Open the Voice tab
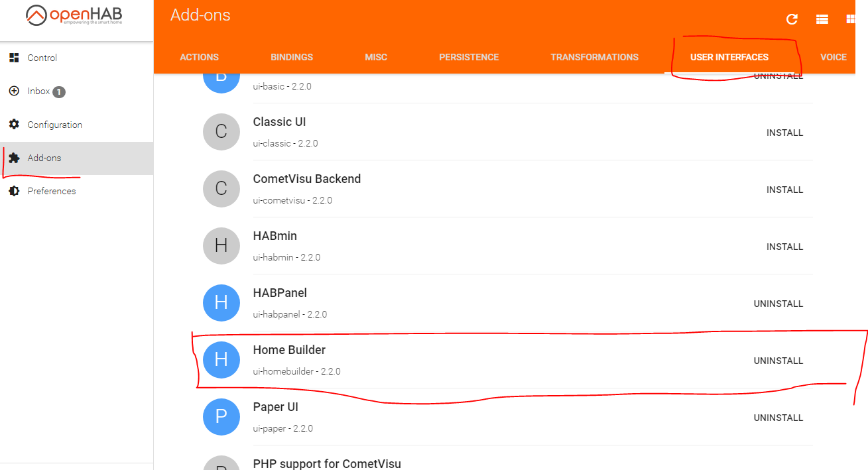This screenshot has height=470, width=868. pos(834,57)
